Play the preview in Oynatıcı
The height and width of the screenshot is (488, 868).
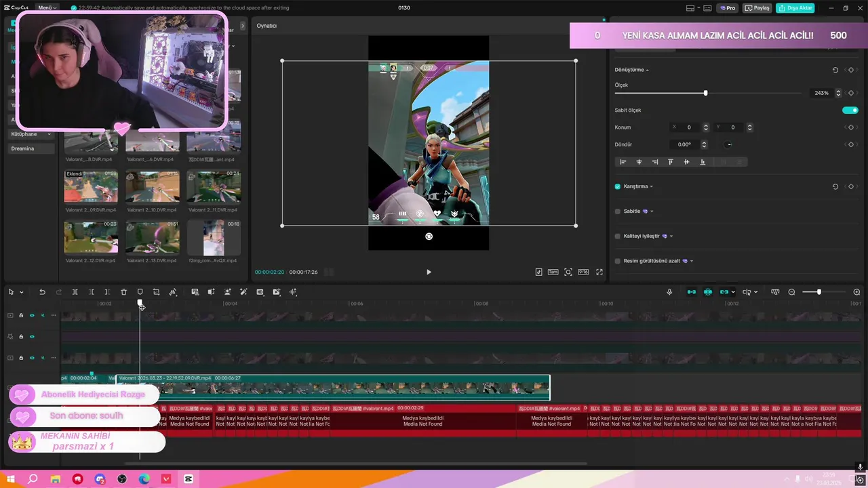429,272
